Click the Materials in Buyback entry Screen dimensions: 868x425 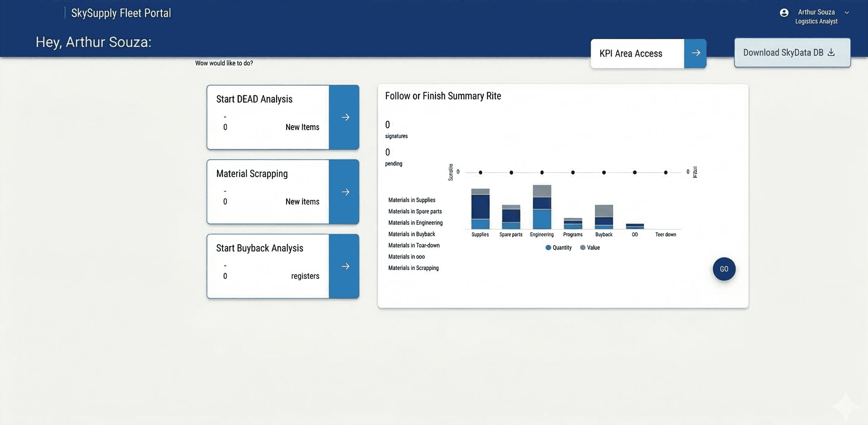click(x=411, y=234)
